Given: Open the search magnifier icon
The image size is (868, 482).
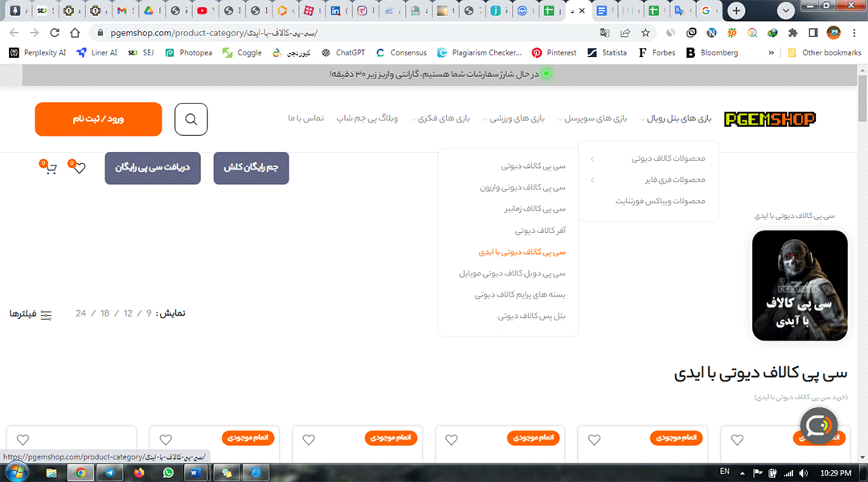Looking at the screenshot, I should pyautogui.click(x=190, y=119).
